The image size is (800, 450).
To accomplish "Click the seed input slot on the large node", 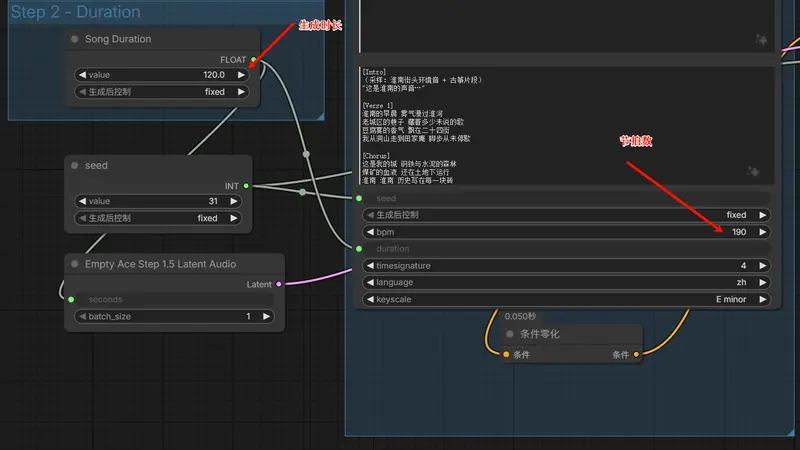I will (x=359, y=198).
